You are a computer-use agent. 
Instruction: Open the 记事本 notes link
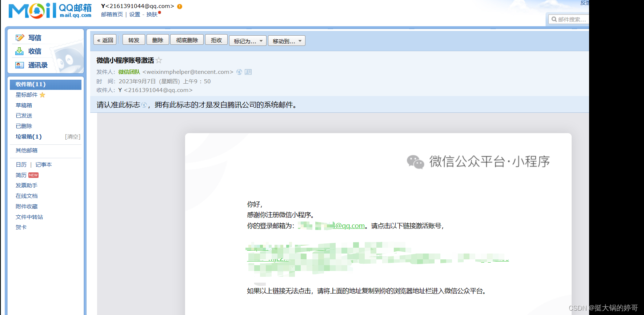44,165
